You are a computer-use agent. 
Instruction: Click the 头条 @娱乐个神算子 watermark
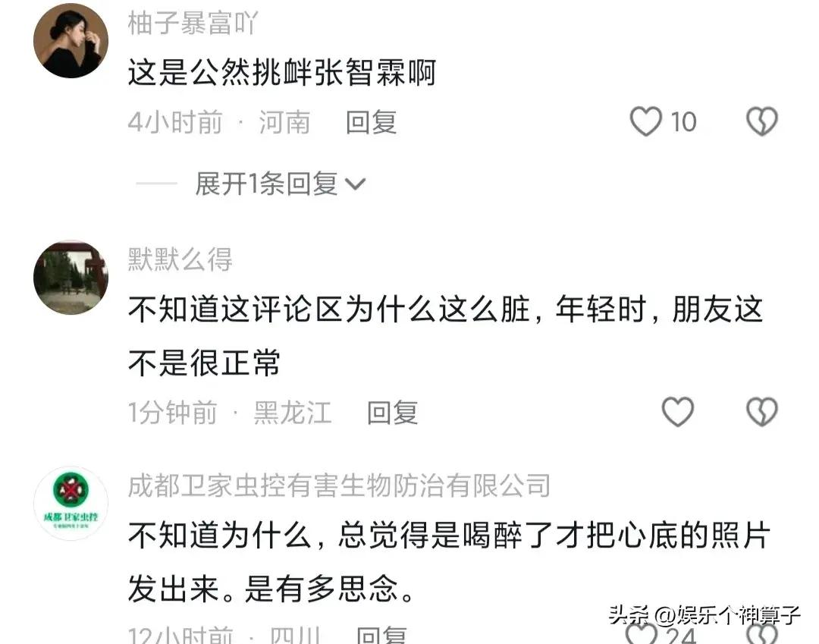point(704,614)
